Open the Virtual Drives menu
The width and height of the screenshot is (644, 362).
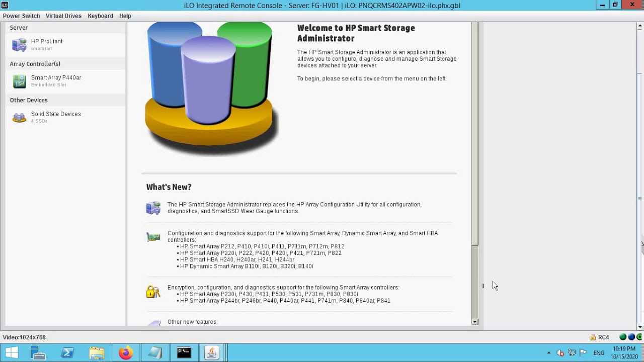(63, 16)
